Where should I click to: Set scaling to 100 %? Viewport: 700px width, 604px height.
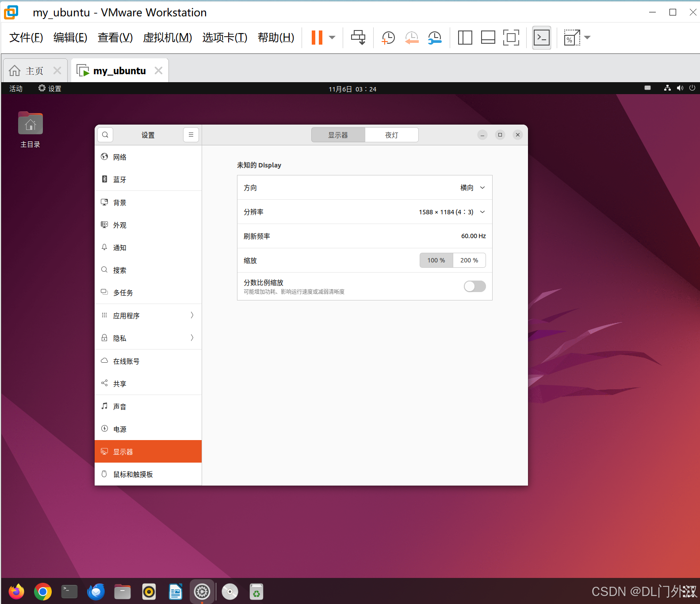coord(436,260)
